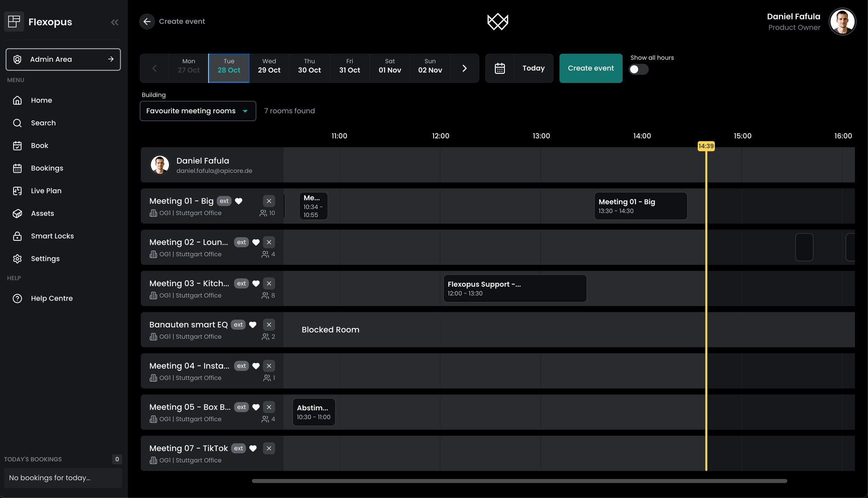Open the Flexopus Support booking at 12:00

(515, 288)
